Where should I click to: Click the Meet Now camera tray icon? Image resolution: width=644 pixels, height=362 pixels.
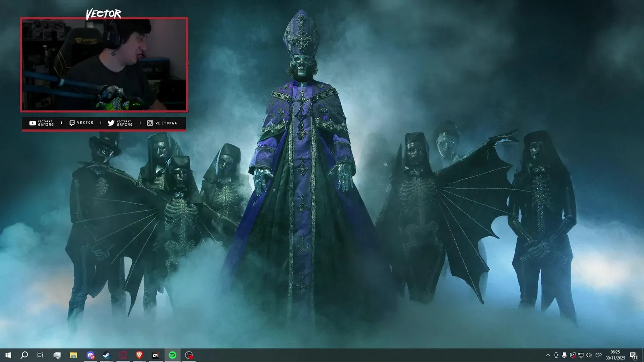tap(556, 355)
